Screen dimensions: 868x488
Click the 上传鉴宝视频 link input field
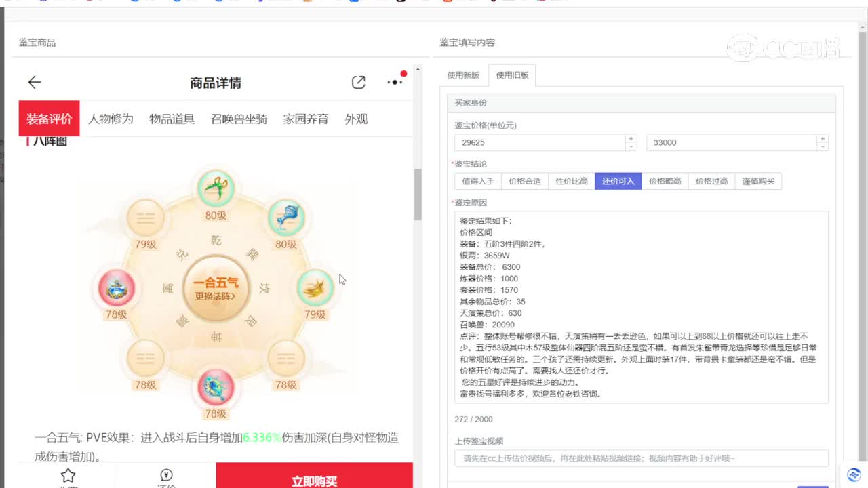[642, 458]
